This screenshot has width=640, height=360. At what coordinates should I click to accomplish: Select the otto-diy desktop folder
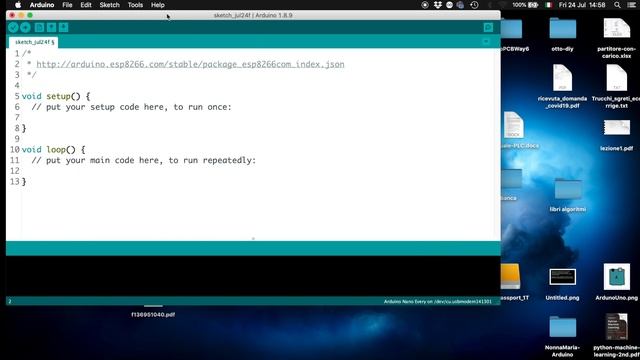pyautogui.click(x=562, y=35)
